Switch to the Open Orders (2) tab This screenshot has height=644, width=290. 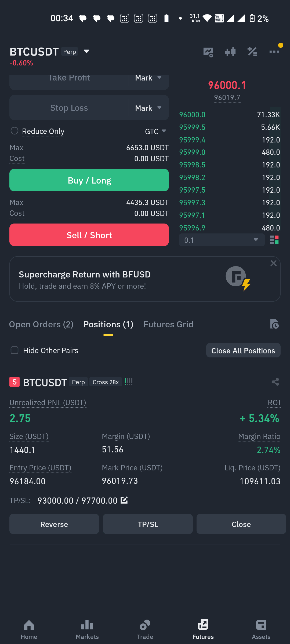[41, 324]
